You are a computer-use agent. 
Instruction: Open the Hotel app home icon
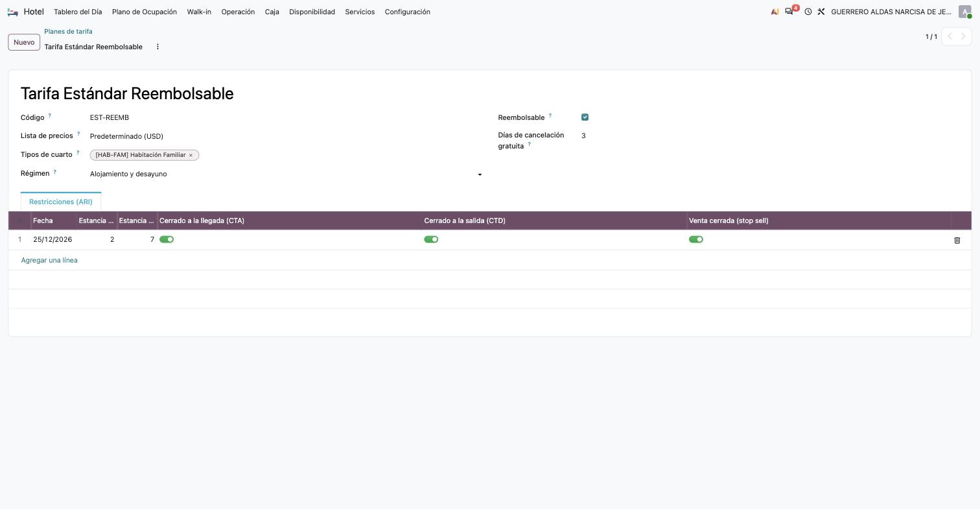(x=12, y=12)
